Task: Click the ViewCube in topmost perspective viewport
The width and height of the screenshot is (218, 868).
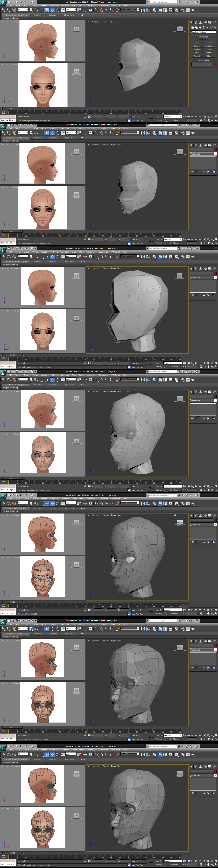Action: (180, 29)
